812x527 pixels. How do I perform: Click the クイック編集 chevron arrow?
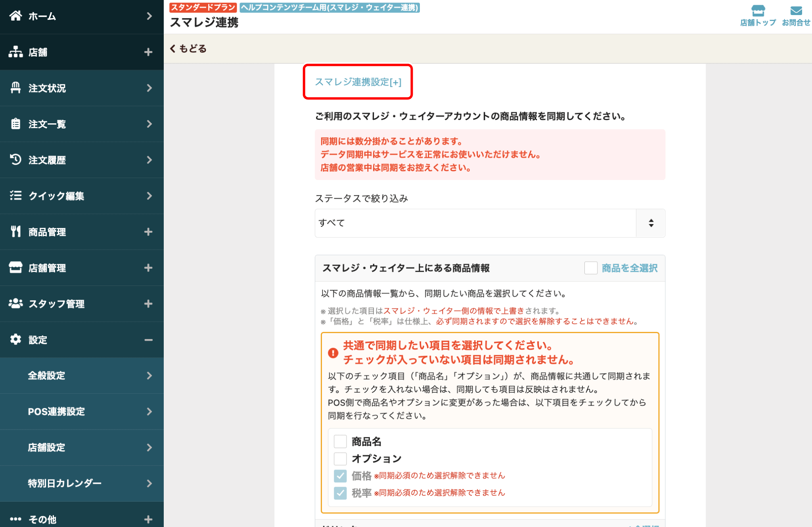tap(149, 196)
